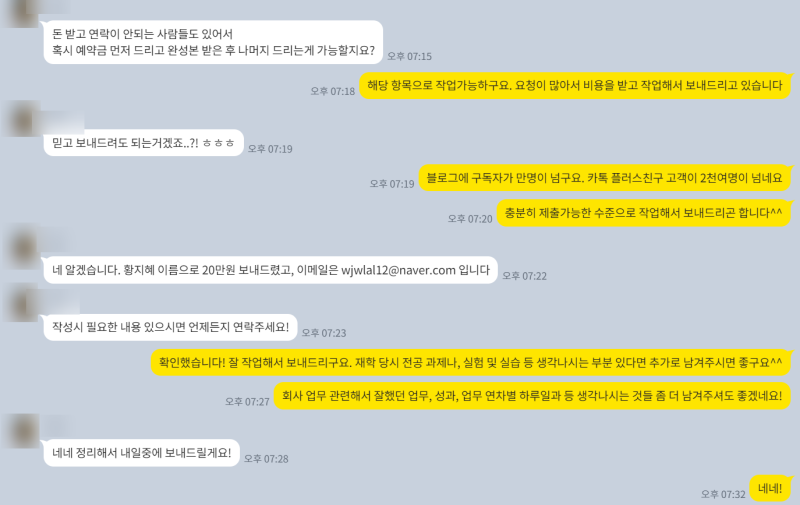Click the 오후 07:22 timestamp next to email message

tap(524, 276)
